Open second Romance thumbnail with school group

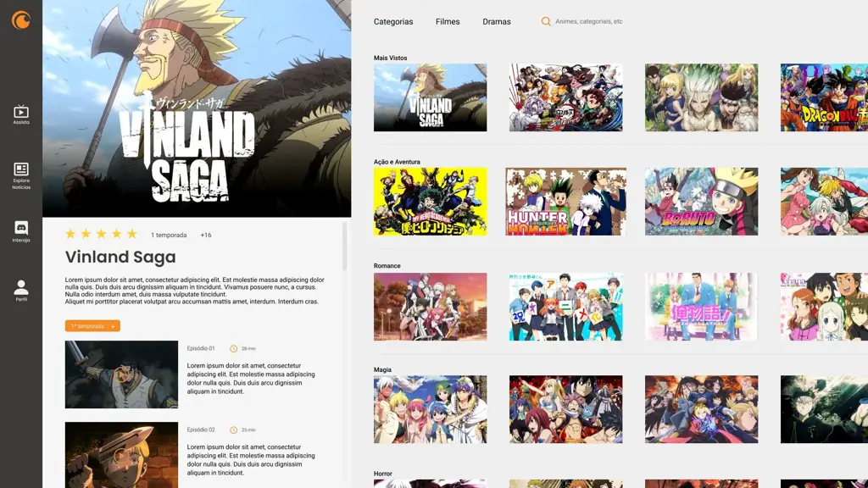click(x=565, y=307)
